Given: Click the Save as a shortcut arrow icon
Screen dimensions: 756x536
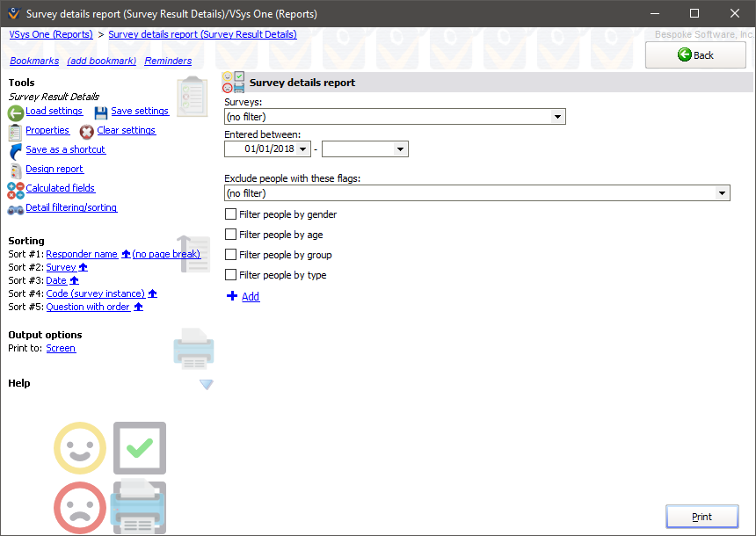Looking at the screenshot, I should [x=13, y=149].
